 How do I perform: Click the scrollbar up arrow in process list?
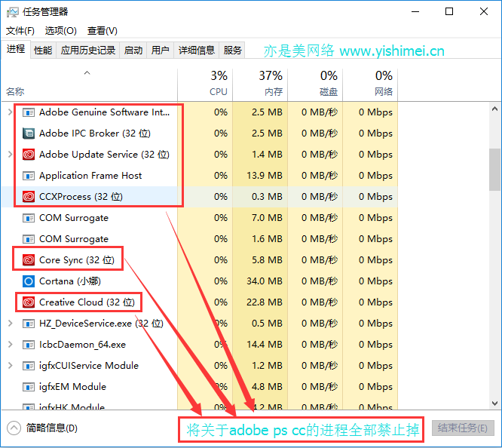[x=494, y=109]
